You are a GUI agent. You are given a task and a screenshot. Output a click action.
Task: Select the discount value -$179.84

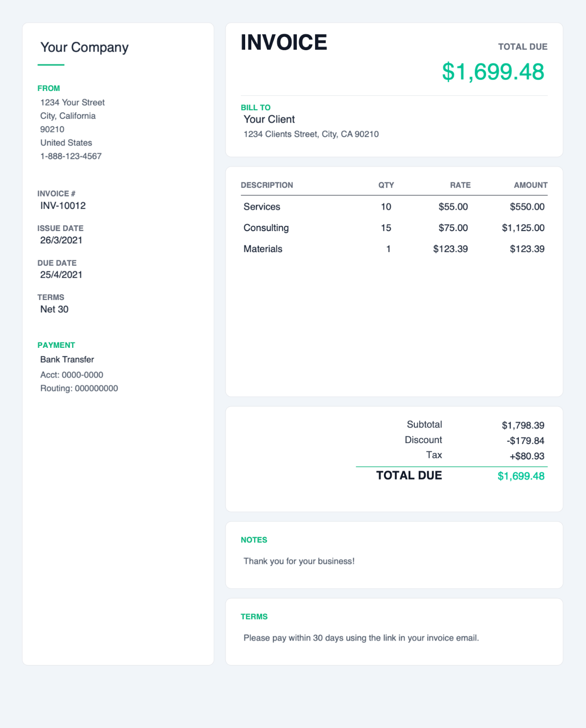click(526, 441)
